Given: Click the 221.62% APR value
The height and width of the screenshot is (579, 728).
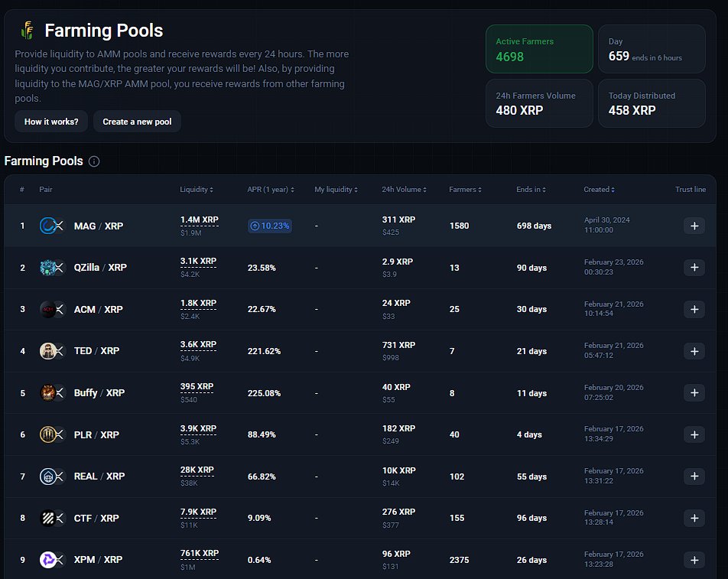Looking at the screenshot, I should (x=264, y=351).
